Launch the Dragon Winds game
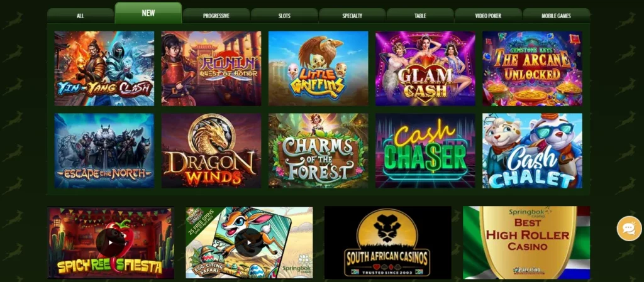This screenshot has height=282, width=644. tap(211, 151)
